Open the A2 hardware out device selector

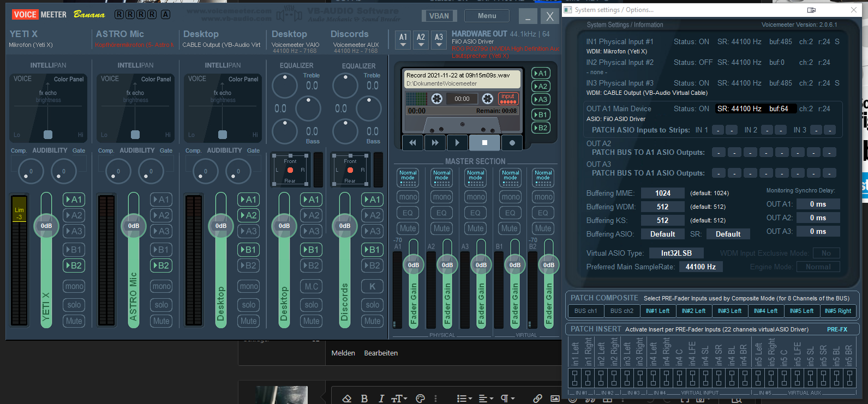click(421, 40)
